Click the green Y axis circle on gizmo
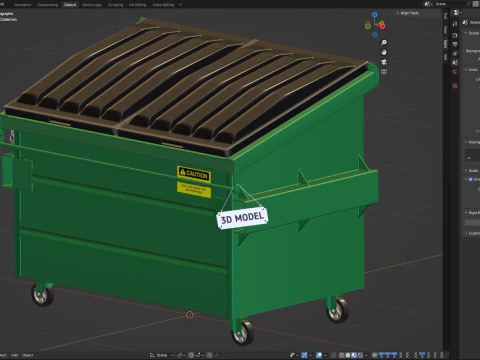Image resolution: width=480 pixels, height=360 pixels. point(368,26)
